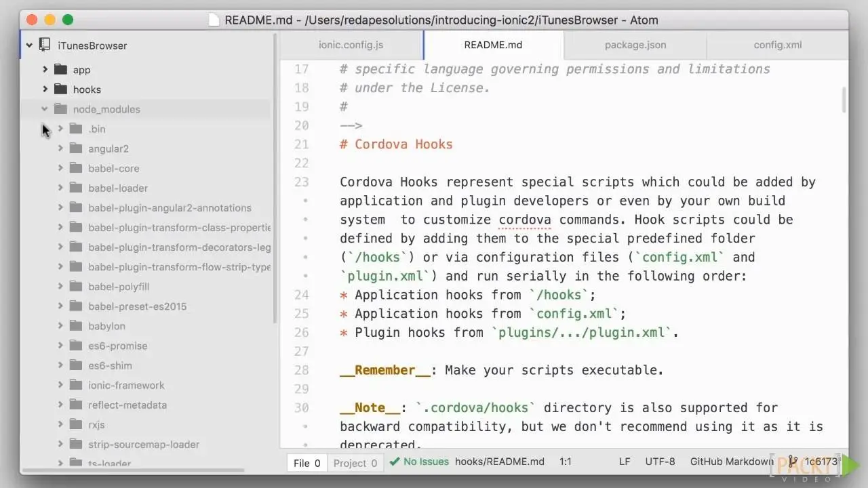Open the No Issues linter panel
Screen dimensions: 868x488
(x=418, y=462)
